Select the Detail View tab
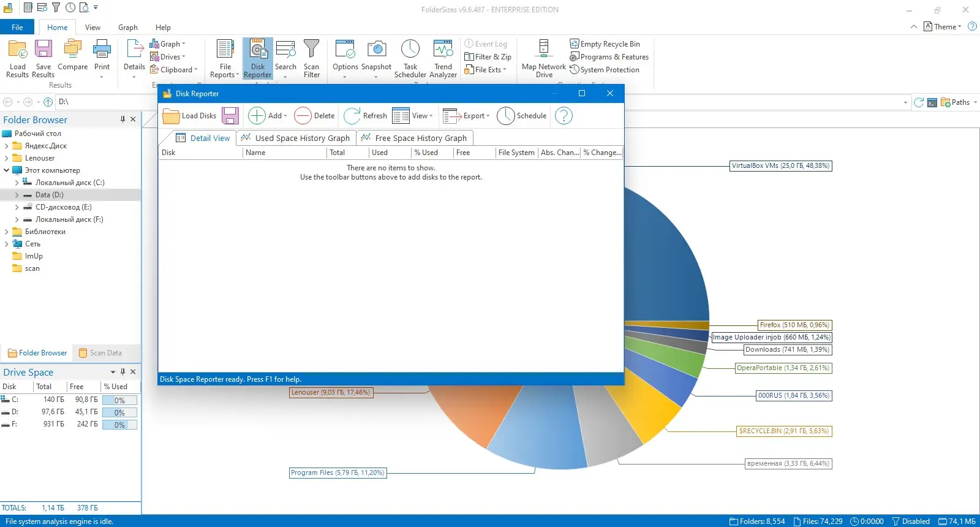Screen dimensions: 980x527 pyautogui.click(x=203, y=138)
